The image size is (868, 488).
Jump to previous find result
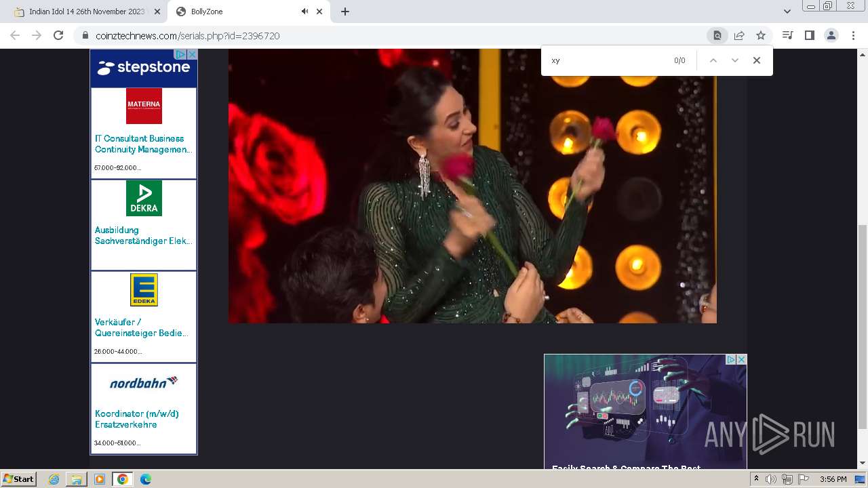(x=713, y=60)
